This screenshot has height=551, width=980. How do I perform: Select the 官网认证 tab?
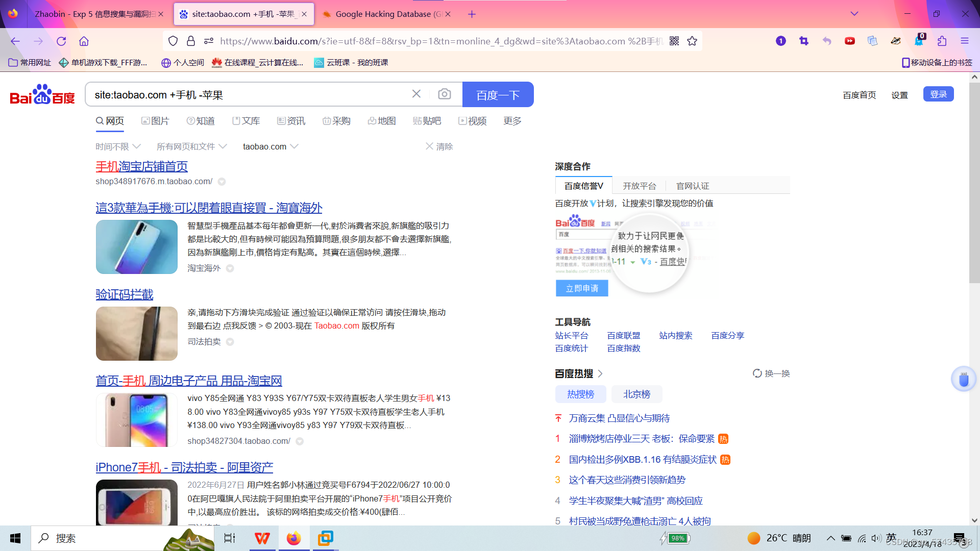point(693,186)
